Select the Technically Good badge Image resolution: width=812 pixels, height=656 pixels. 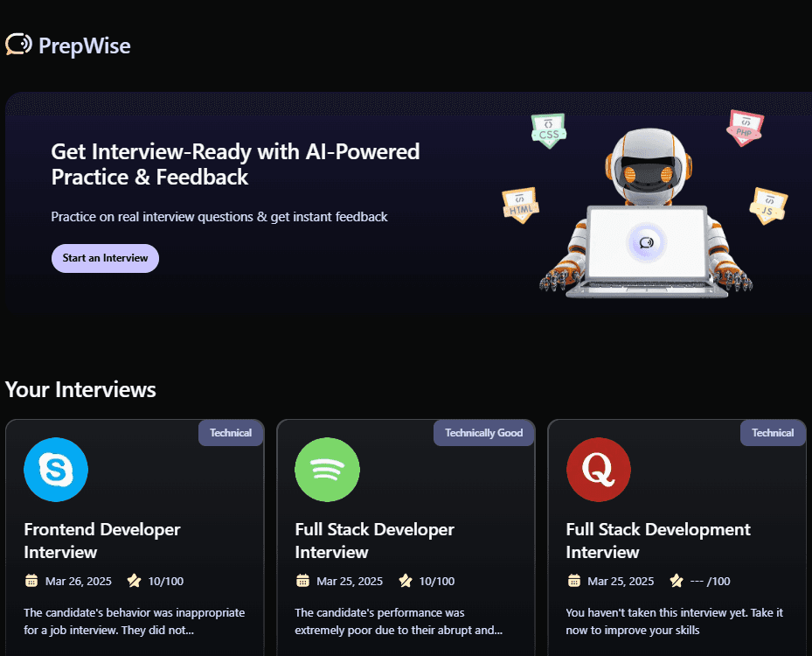point(483,432)
